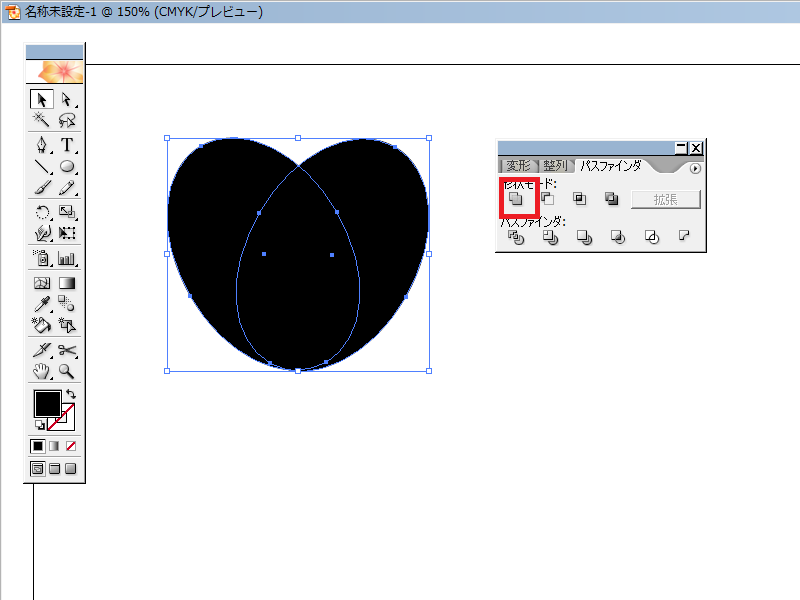Select the Line Segment tool
The height and width of the screenshot is (600, 800).
coord(42,166)
